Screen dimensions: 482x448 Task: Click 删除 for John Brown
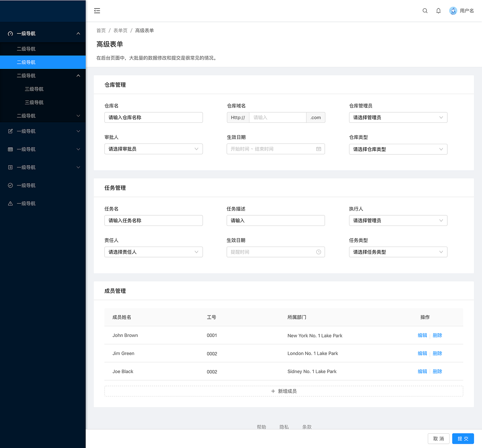[x=438, y=335]
